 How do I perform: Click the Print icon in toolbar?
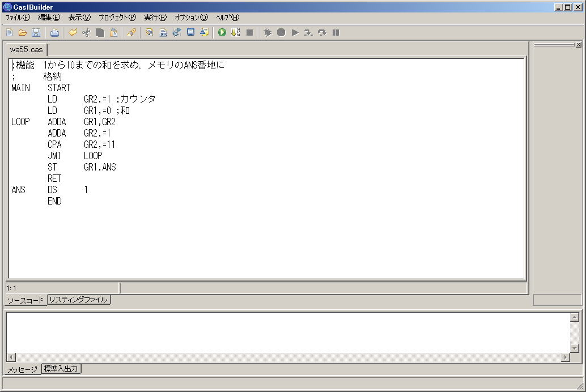pos(54,33)
